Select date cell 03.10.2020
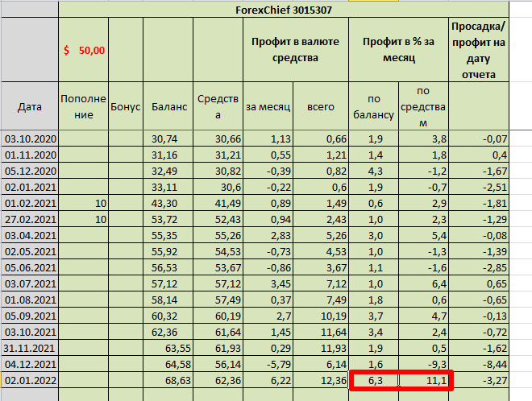The image size is (532, 401). (x=30, y=138)
